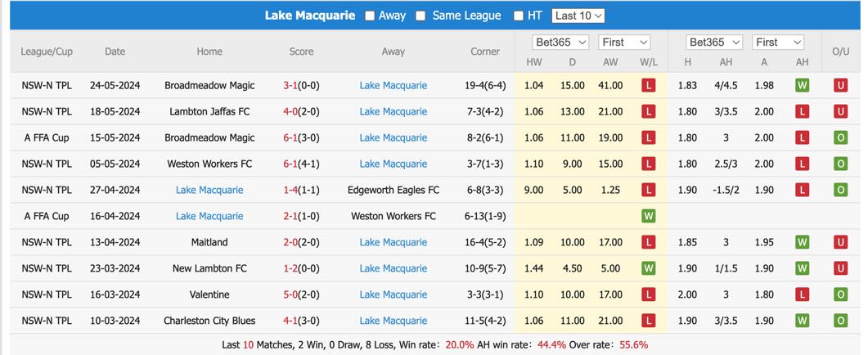868x355 pixels.
Task: Click the 6-1 score for Weston Workers match
Action: pos(290,164)
